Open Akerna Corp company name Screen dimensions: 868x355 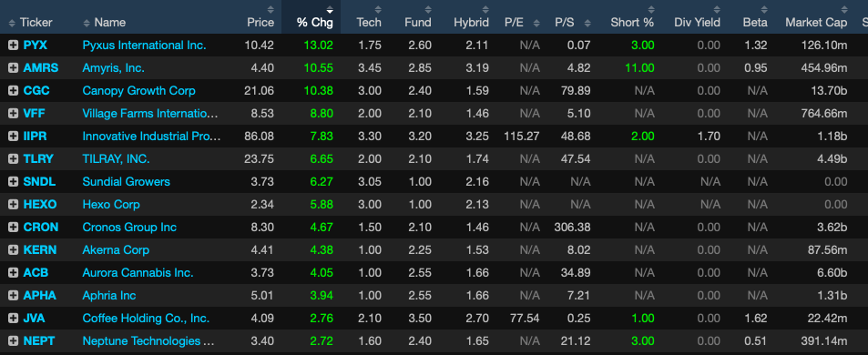(x=116, y=250)
